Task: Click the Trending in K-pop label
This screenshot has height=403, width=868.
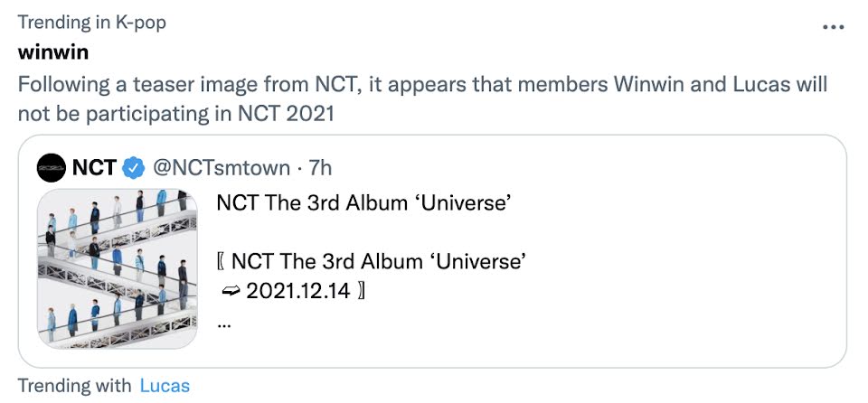Action: [91, 22]
